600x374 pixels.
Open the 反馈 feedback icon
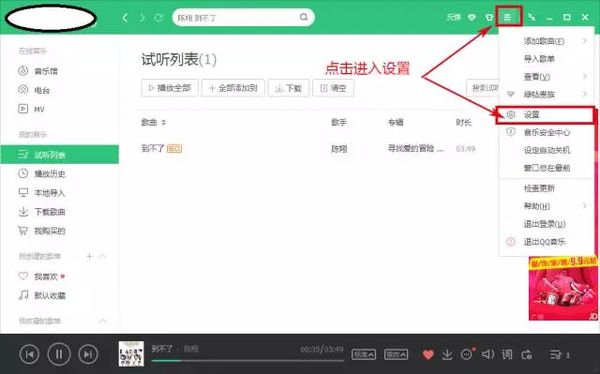tap(454, 17)
